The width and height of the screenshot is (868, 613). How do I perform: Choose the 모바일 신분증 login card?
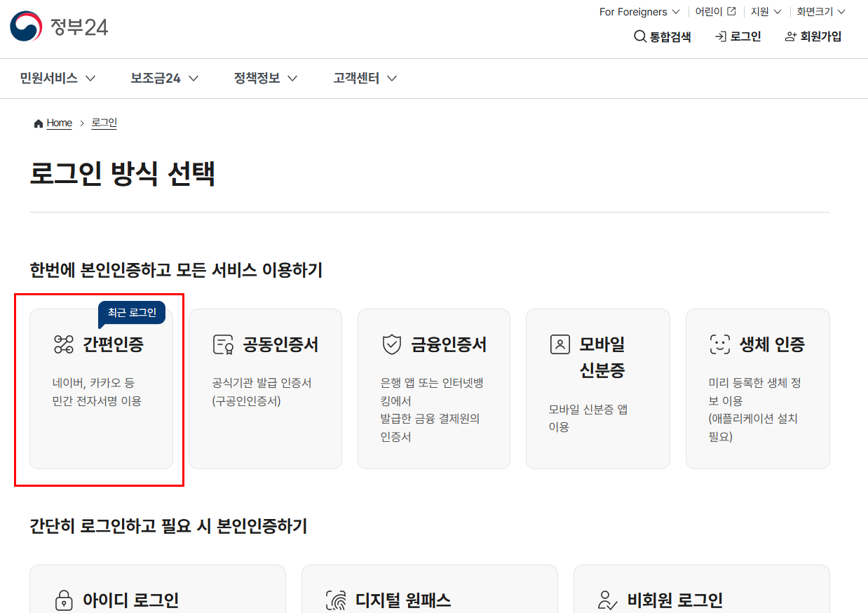click(598, 389)
